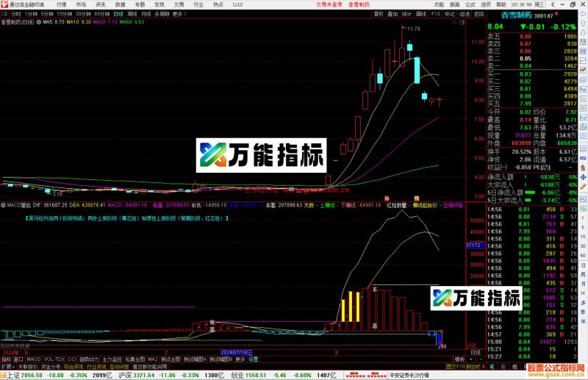Click the diamond icon at chart top-right

point(454,22)
